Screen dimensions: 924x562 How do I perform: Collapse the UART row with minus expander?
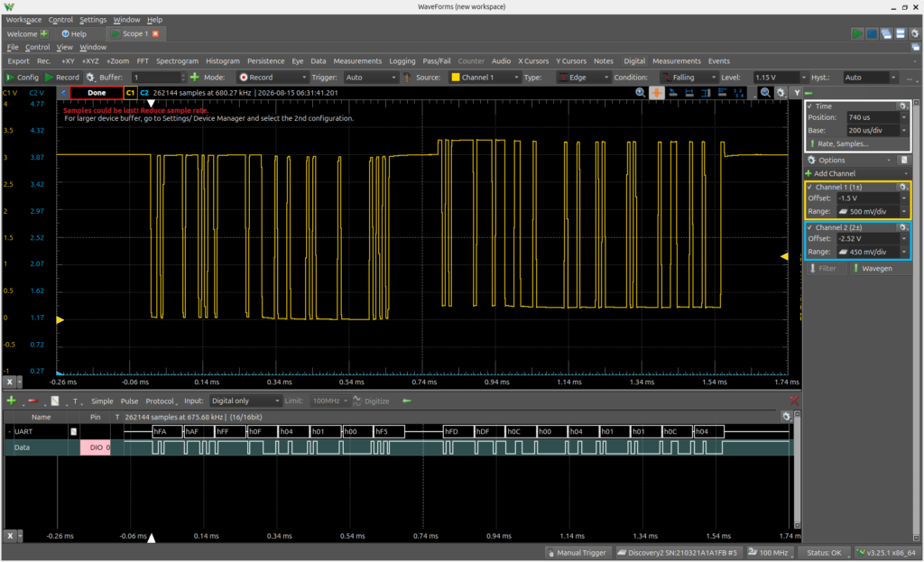tap(9, 432)
